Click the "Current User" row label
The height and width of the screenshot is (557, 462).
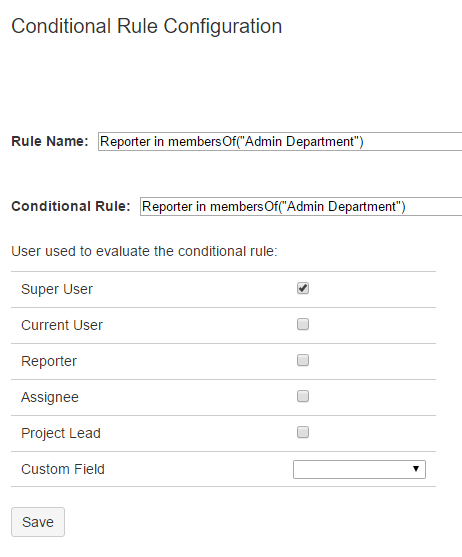[x=62, y=325]
